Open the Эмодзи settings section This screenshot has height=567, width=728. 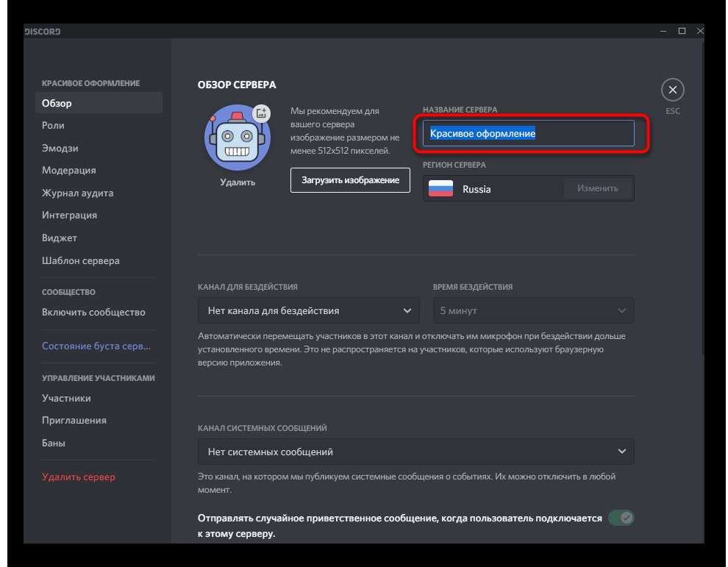click(60, 148)
